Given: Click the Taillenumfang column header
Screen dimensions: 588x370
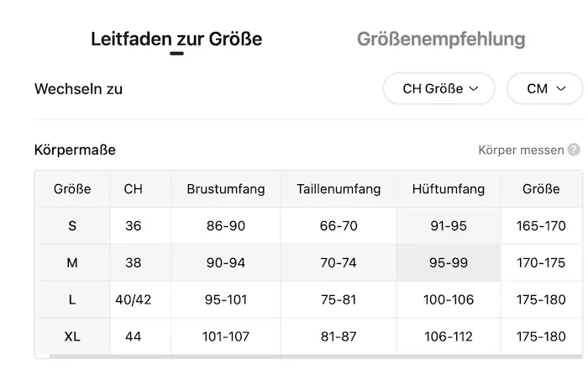Looking at the screenshot, I should (x=339, y=188).
